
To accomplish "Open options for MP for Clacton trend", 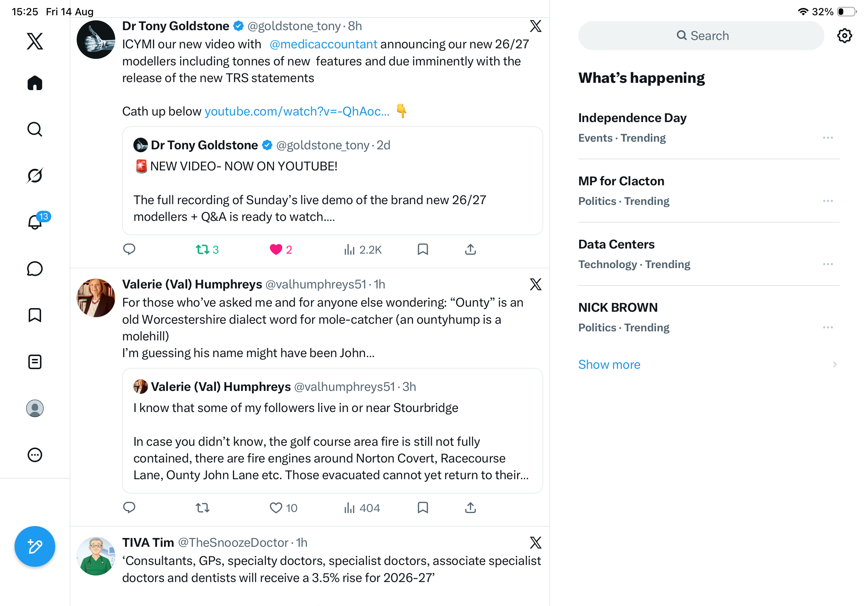I will coord(828,201).
